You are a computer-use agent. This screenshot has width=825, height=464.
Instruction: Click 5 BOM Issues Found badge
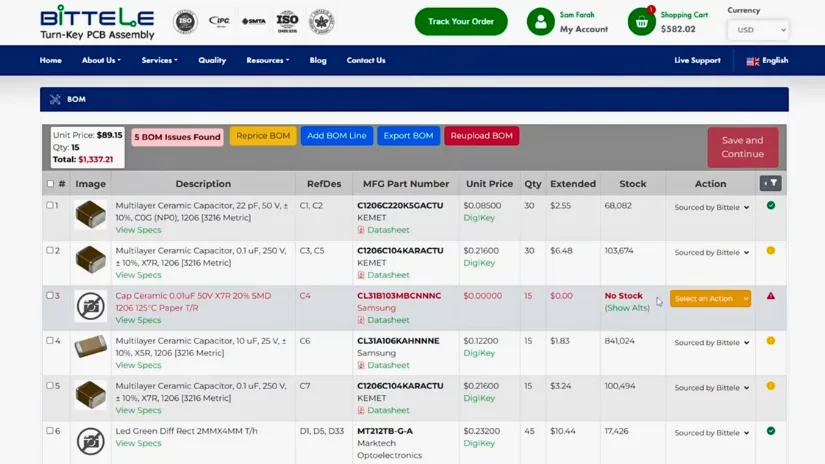click(x=177, y=137)
